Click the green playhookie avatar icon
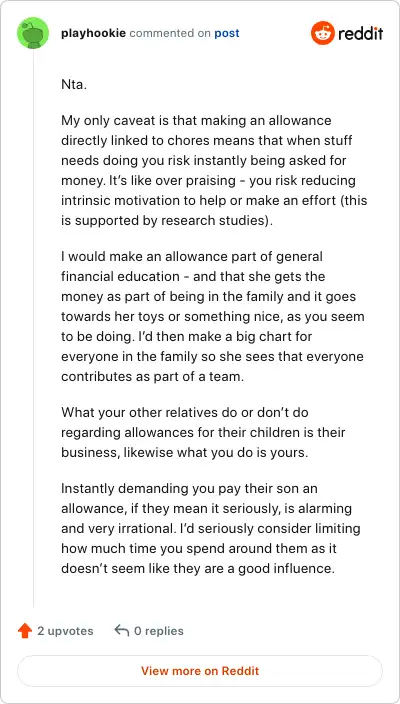Screen dimensions: 400x704 33,33
